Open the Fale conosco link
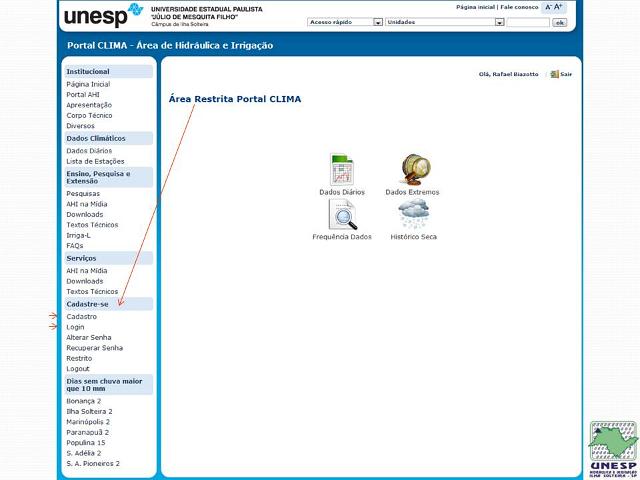 pyautogui.click(x=519, y=7)
